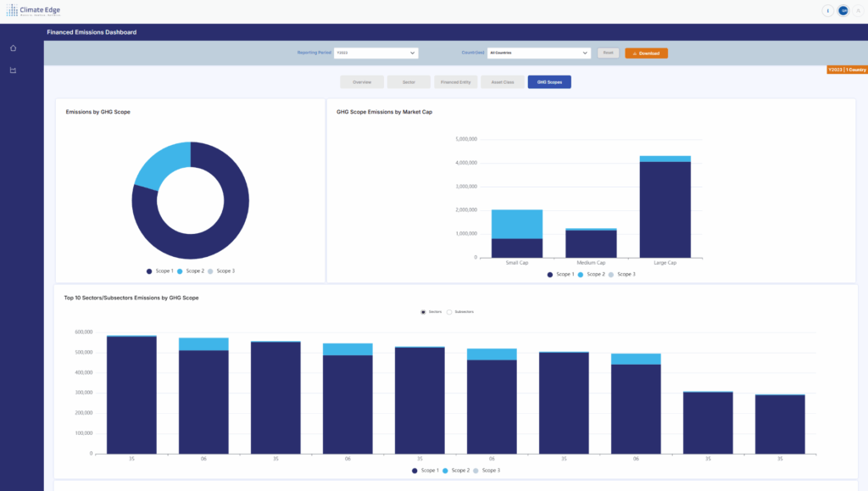Select the Subsectors radio button
Image resolution: width=868 pixels, height=491 pixels.
(449, 312)
